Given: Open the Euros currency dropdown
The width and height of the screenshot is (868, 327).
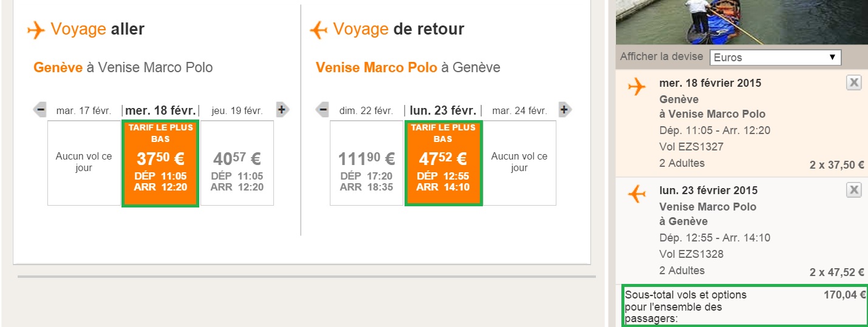Looking at the screenshot, I should 775,58.
